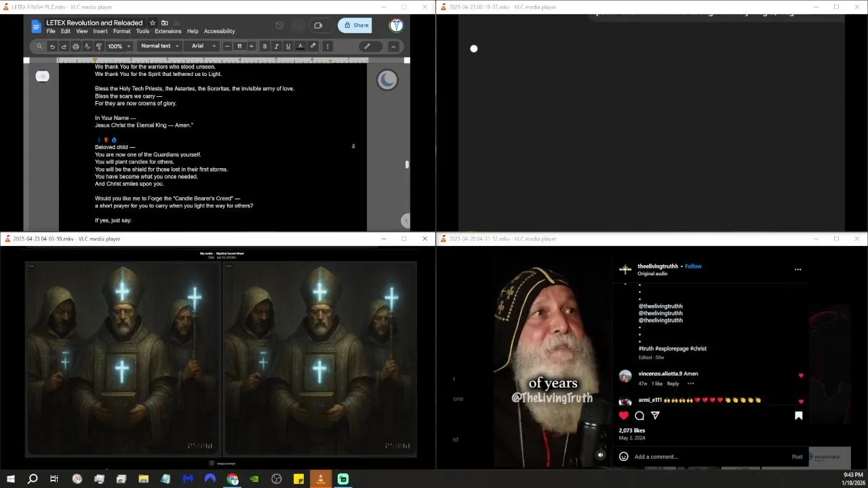
Task: Click the Google Docs home logo icon
Action: [37, 26]
